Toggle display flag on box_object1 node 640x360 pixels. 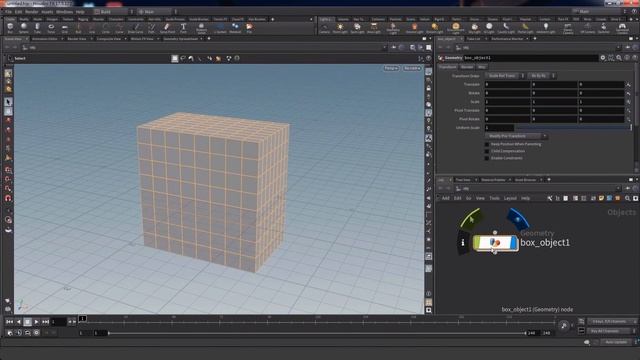pos(513,243)
